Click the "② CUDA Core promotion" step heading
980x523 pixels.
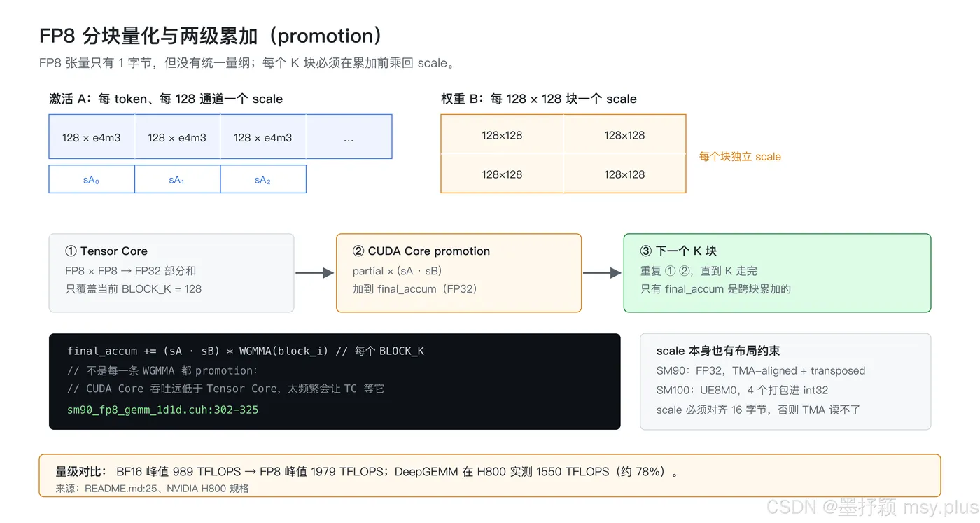pos(421,251)
